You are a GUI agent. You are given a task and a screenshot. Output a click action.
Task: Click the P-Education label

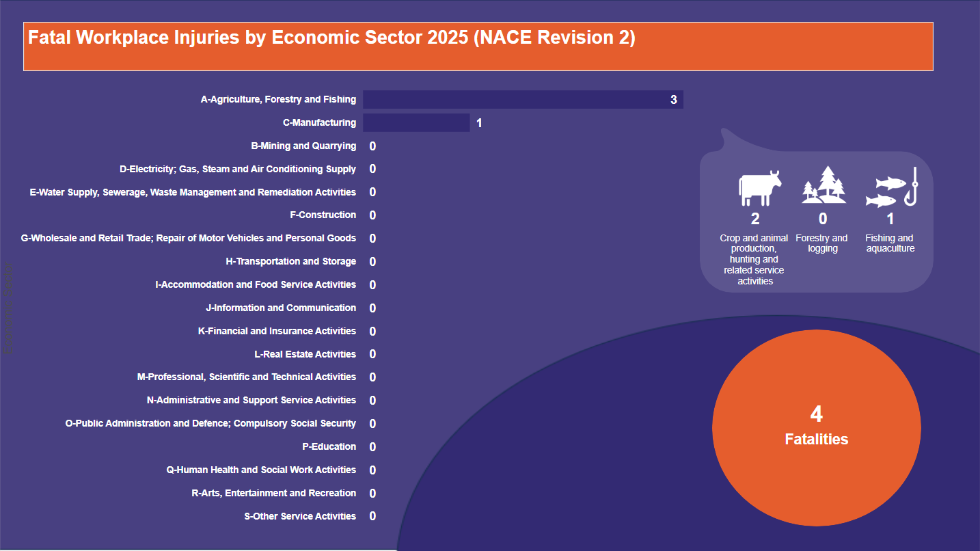click(329, 446)
